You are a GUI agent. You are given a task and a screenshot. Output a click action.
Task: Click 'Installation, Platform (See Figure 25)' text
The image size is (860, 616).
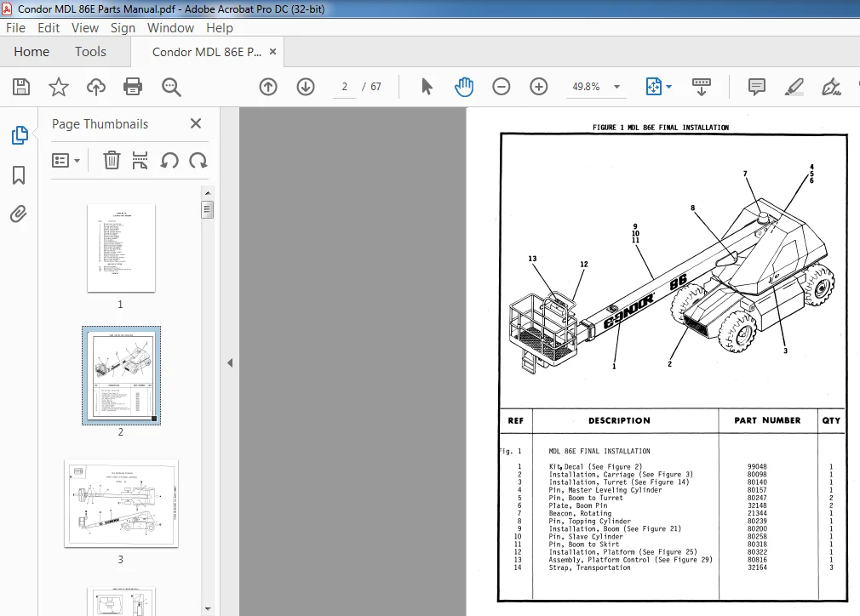coord(623,552)
